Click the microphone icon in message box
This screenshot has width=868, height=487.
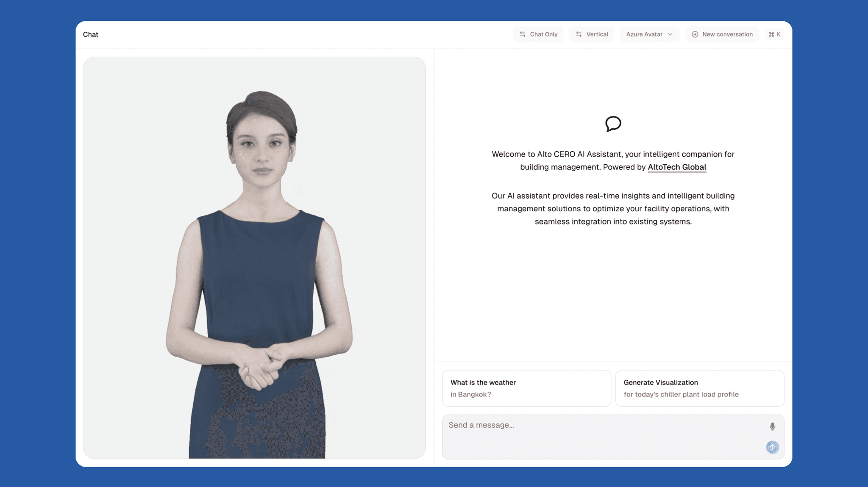[772, 426]
